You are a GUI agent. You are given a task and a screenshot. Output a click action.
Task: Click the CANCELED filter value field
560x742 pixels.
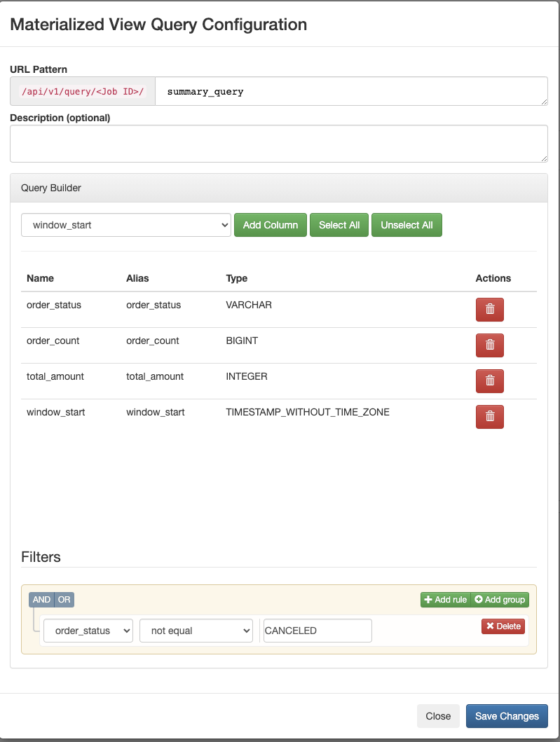317,631
